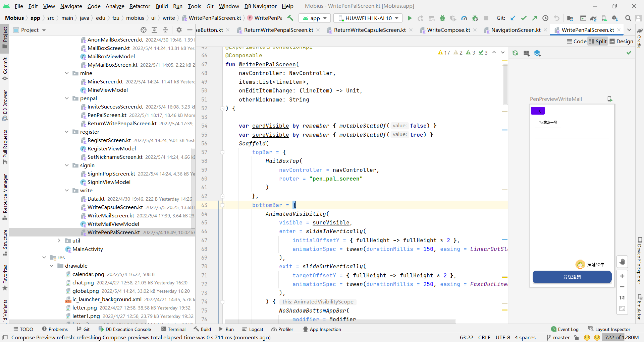Toggle the Project tool window side tab
Viewport: 644px width, 342px height.
5,37
